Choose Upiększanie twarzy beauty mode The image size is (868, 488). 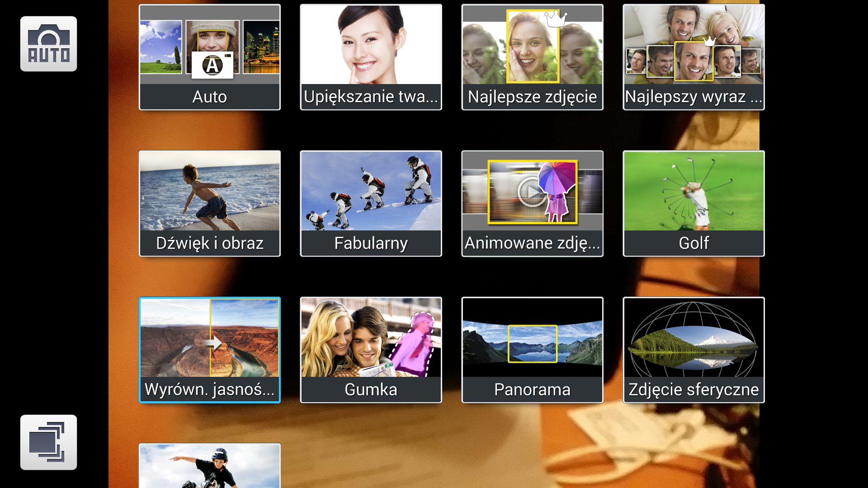[x=371, y=50]
